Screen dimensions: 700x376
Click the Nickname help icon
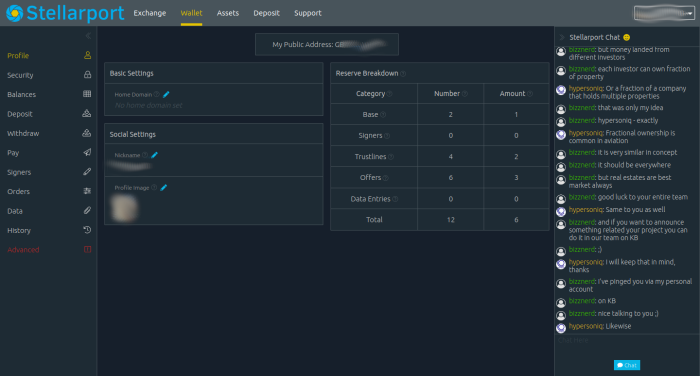coord(145,155)
